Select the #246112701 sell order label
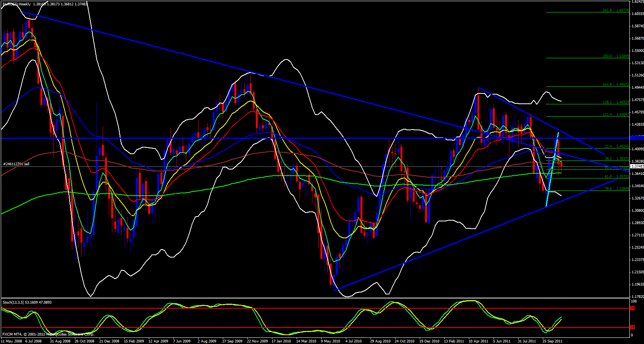644x344 pixels. (16, 164)
